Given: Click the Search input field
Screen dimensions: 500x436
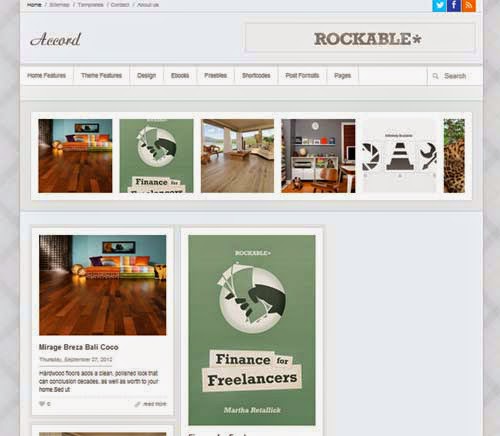Looking at the screenshot, I should pyautogui.click(x=455, y=76).
